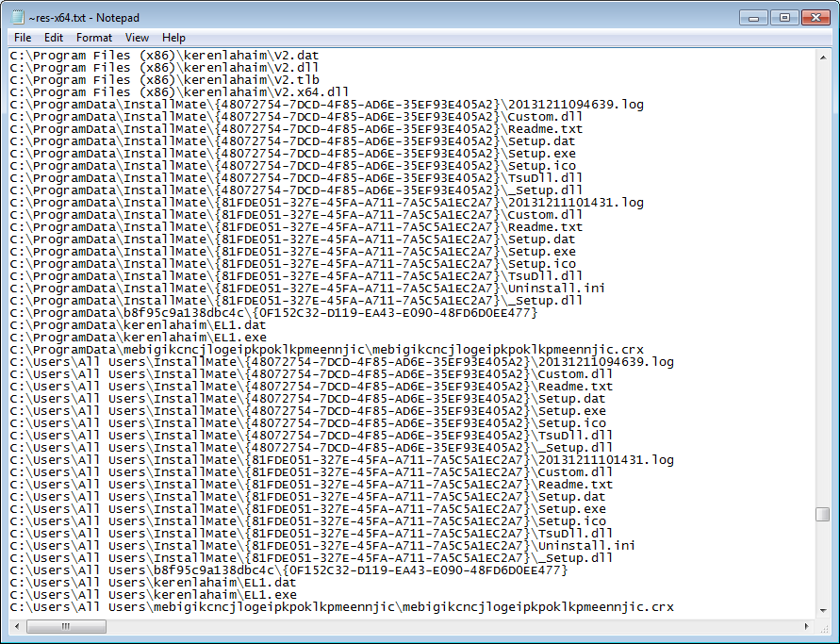
Task: Open the View menu
Action: click(x=137, y=38)
